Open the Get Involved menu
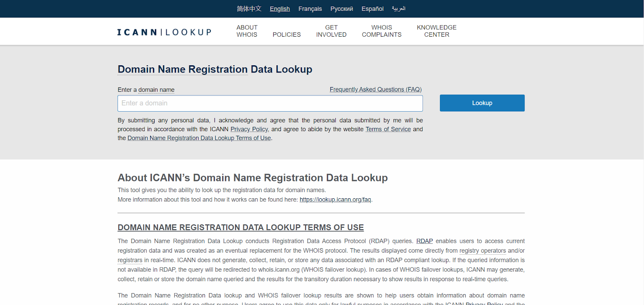 pyautogui.click(x=331, y=31)
